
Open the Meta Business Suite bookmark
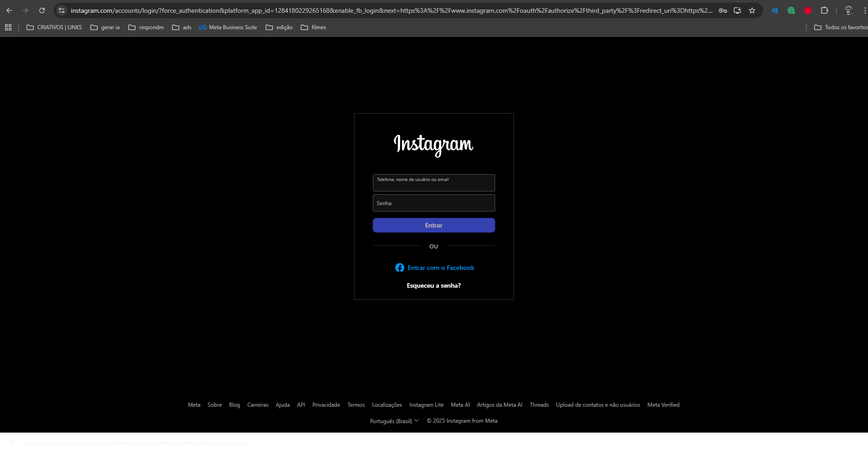pyautogui.click(x=228, y=27)
